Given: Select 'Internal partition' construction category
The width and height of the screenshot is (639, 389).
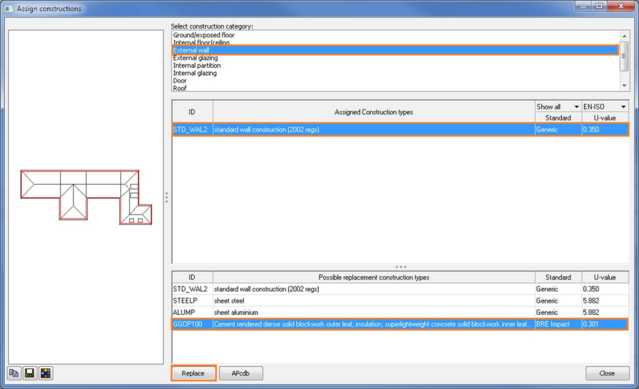Looking at the screenshot, I should (x=197, y=66).
